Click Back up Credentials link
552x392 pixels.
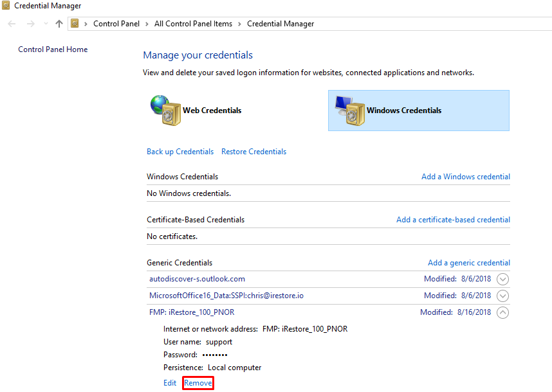180,152
